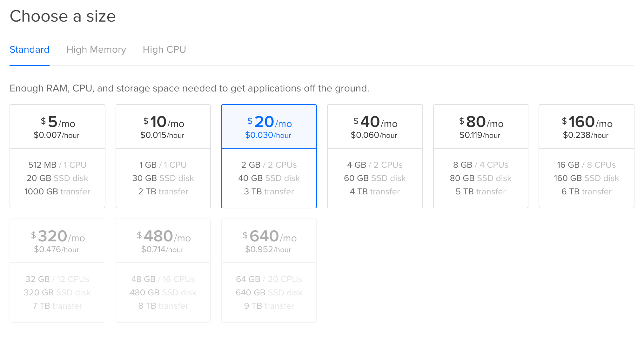Click the $0.238/hour price label
Viewport: 644px width, 350px height.
tap(586, 135)
